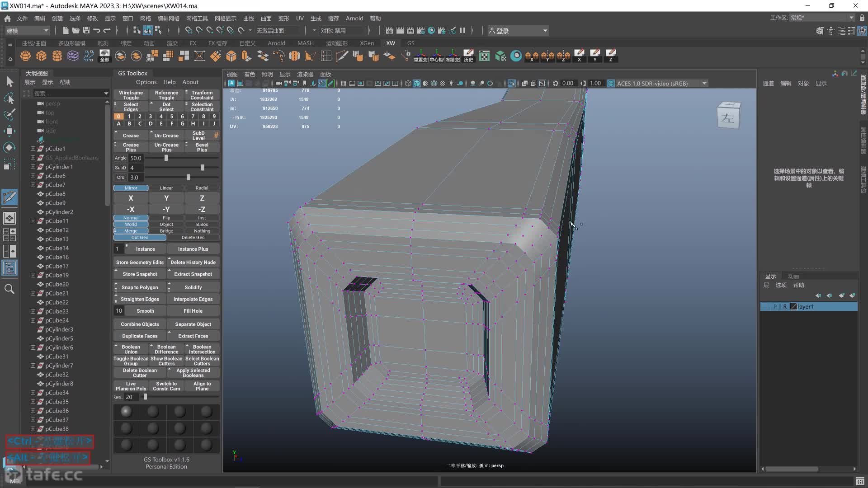Image resolution: width=868 pixels, height=488 pixels.
Task: Click the home icon on menu bar
Action: coord(8,19)
